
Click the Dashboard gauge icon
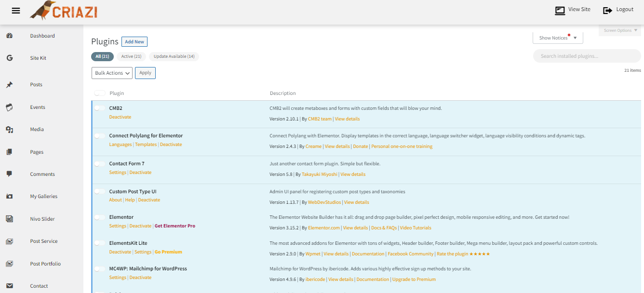[x=9, y=36]
